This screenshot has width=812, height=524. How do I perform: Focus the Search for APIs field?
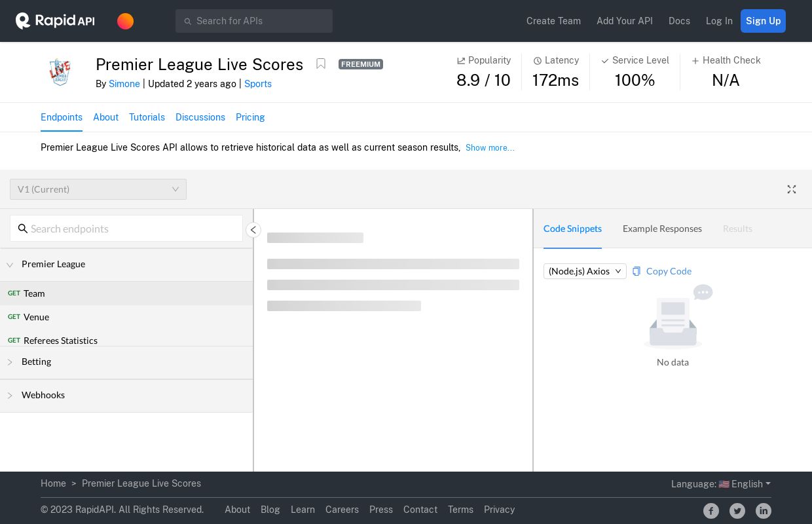click(254, 21)
